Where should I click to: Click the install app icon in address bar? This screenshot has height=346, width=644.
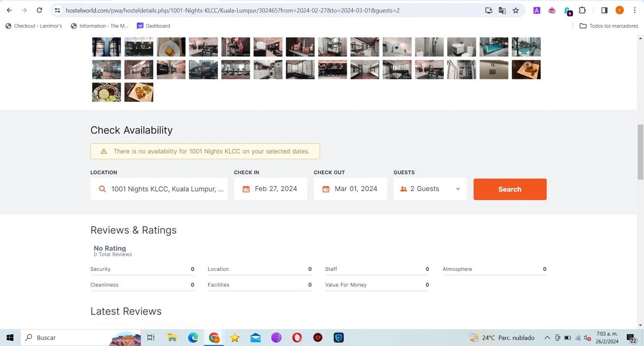click(489, 10)
